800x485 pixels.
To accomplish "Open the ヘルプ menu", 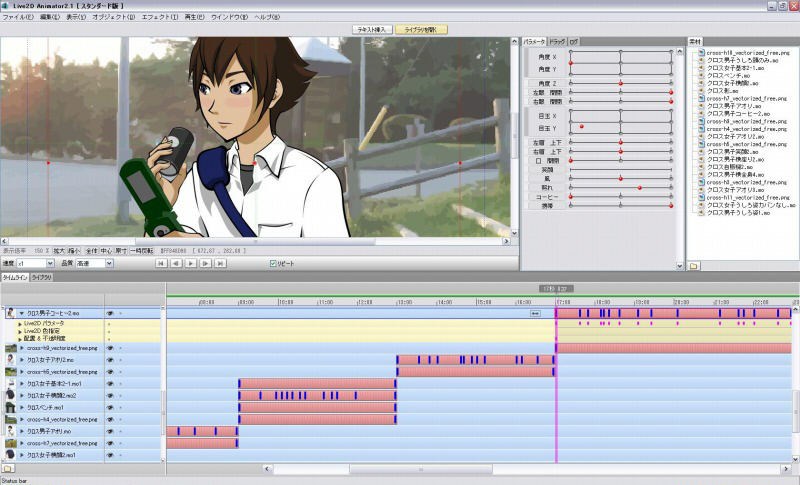I will [267, 17].
